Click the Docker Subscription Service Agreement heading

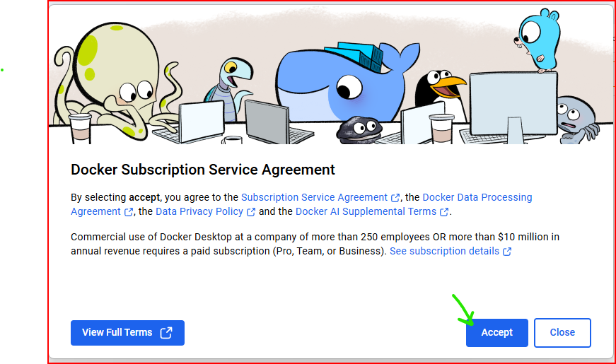pos(203,170)
